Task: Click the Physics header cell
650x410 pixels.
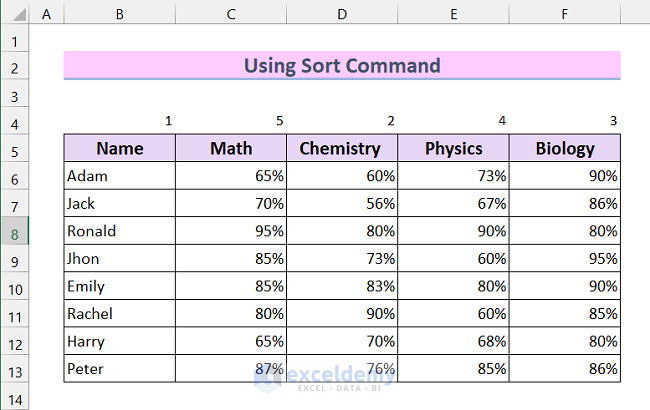Action: click(x=453, y=149)
